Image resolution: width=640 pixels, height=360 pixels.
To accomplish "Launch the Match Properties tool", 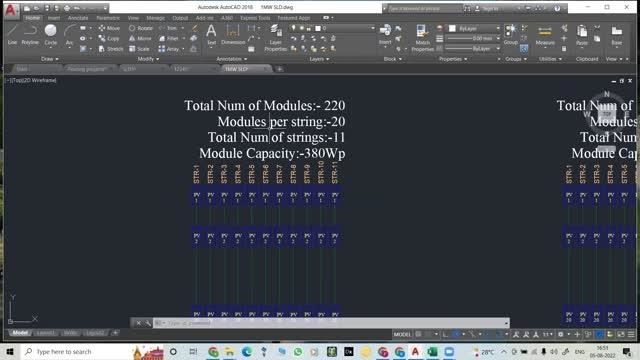I will click(422, 38).
